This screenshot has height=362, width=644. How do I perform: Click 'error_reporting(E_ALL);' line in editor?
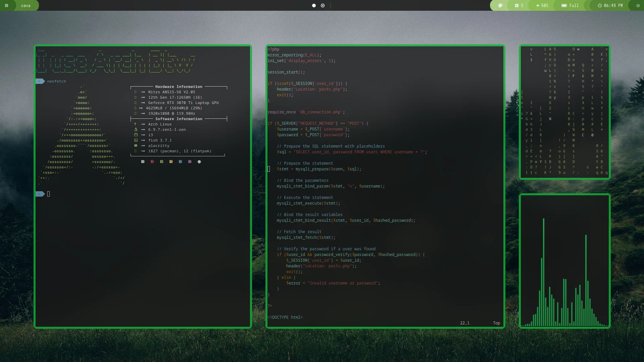(x=294, y=55)
